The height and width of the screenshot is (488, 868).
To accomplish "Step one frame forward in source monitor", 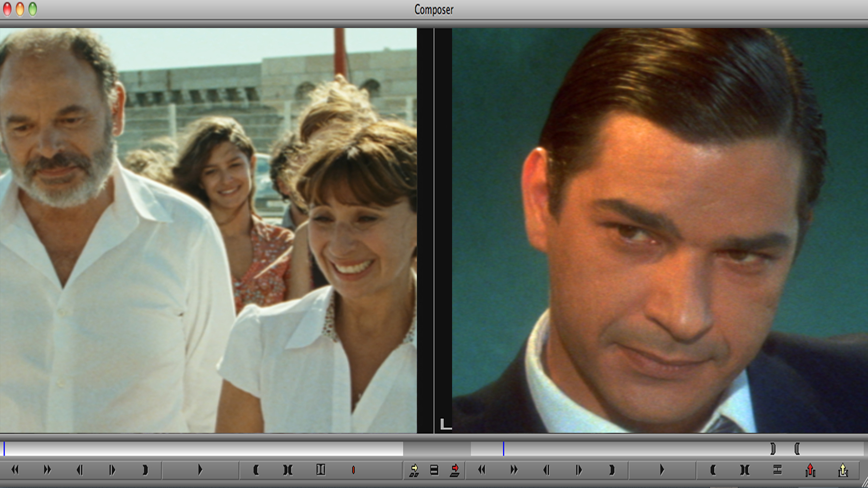I will (112, 470).
